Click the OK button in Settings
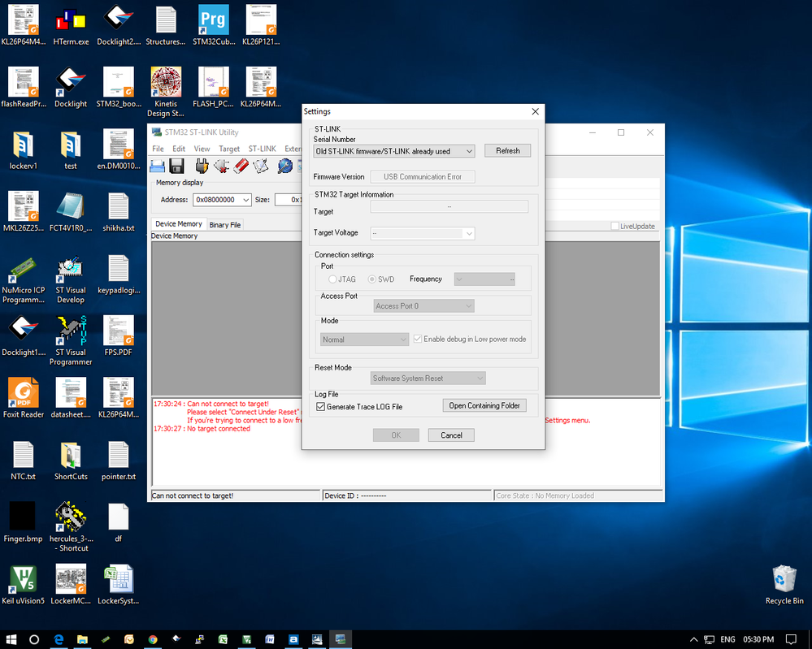This screenshot has height=649, width=812. tap(396, 435)
